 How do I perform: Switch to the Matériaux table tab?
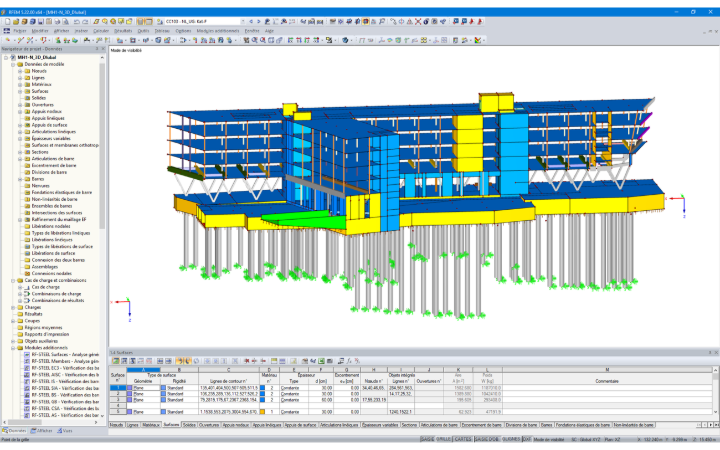pyautogui.click(x=151, y=425)
